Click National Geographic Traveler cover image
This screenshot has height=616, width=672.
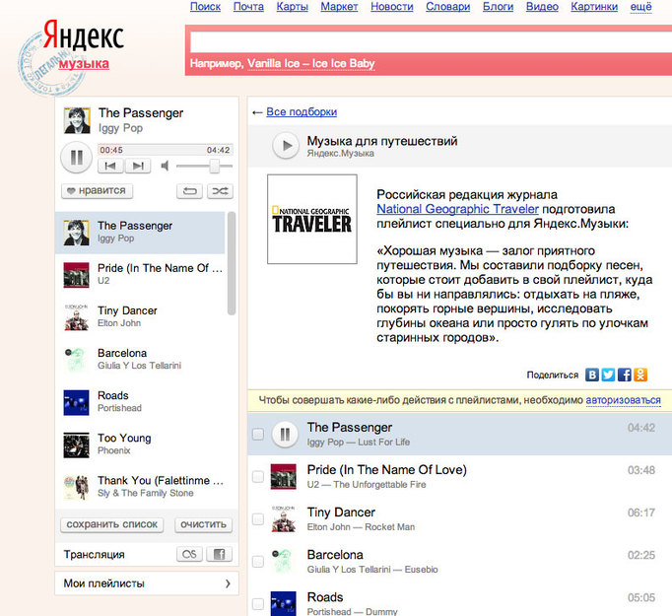coord(312,219)
